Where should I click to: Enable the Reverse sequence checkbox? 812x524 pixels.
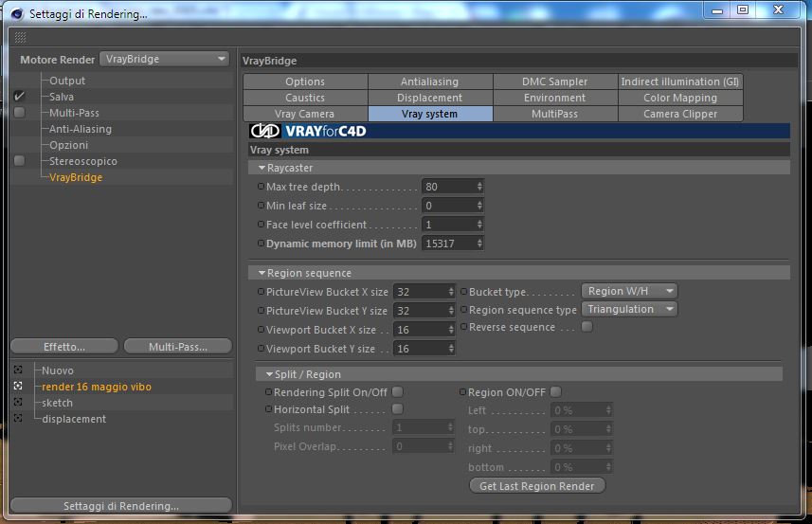tap(586, 327)
